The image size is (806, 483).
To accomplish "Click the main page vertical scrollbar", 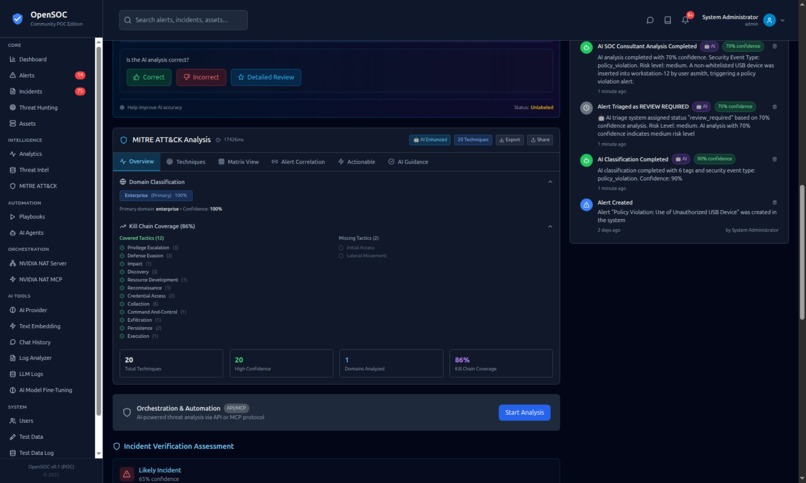I will (x=802, y=252).
